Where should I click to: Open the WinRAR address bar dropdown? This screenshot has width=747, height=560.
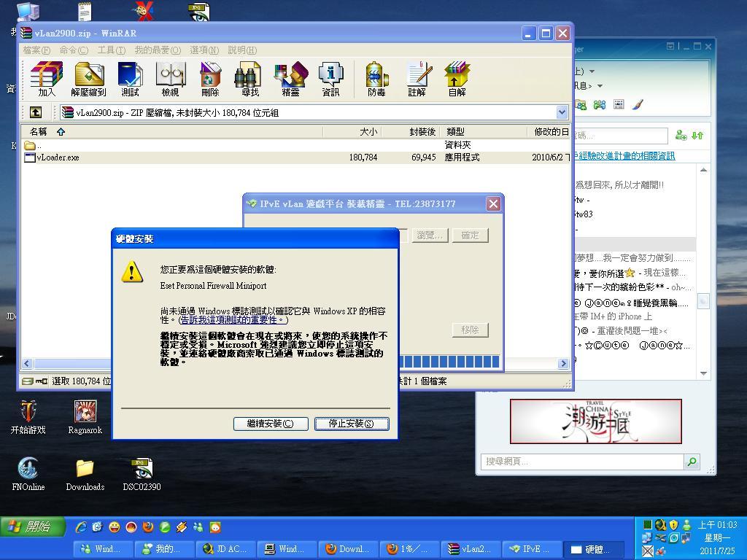[x=562, y=112]
